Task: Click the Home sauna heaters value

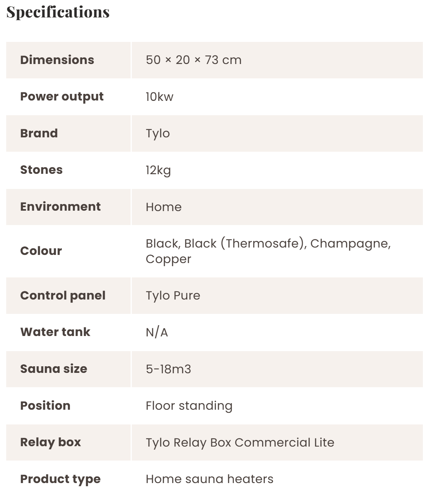Action: pos(209,479)
